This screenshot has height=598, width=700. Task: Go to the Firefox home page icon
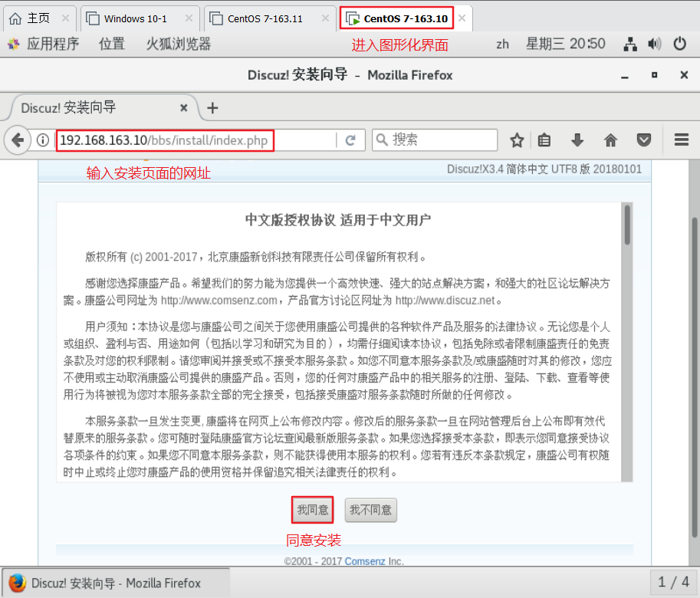(610, 140)
